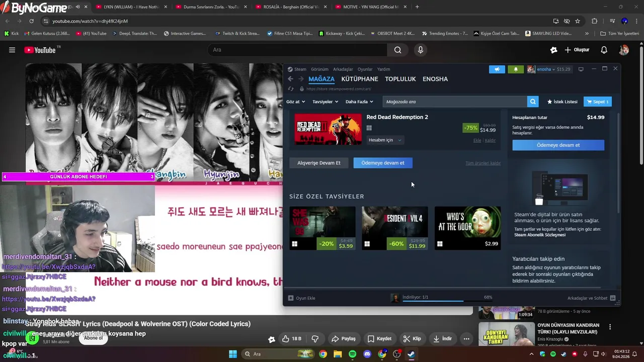Open the Arkadaşlar menu
The height and width of the screenshot is (362, 644).
click(343, 69)
